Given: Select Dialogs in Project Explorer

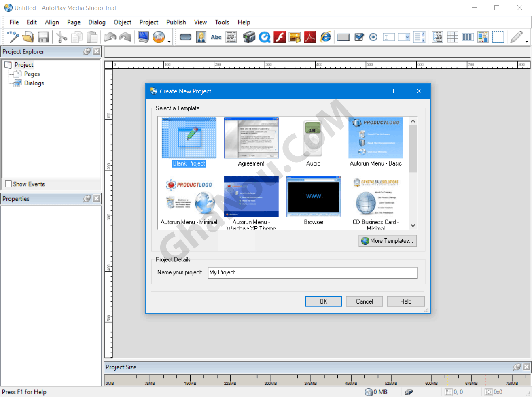Looking at the screenshot, I should point(34,83).
